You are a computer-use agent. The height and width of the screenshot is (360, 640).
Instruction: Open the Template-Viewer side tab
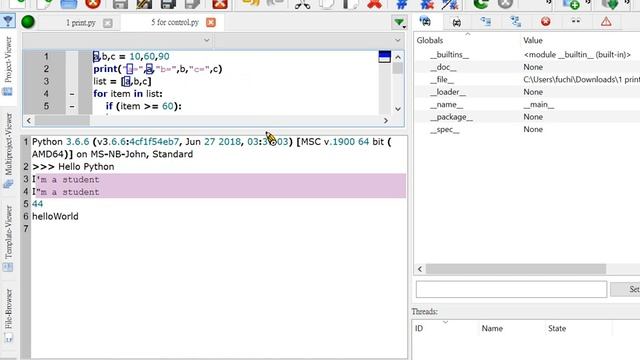(8, 238)
